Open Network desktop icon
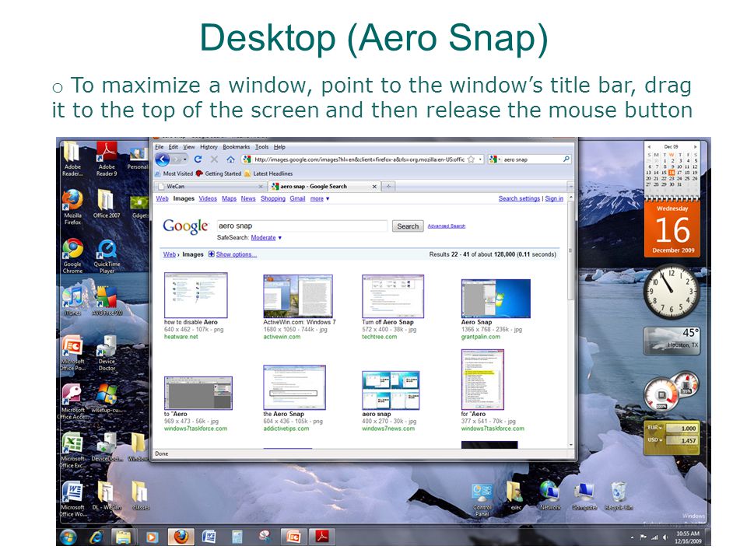The width and height of the screenshot is (747, 560). pos(550,496)
